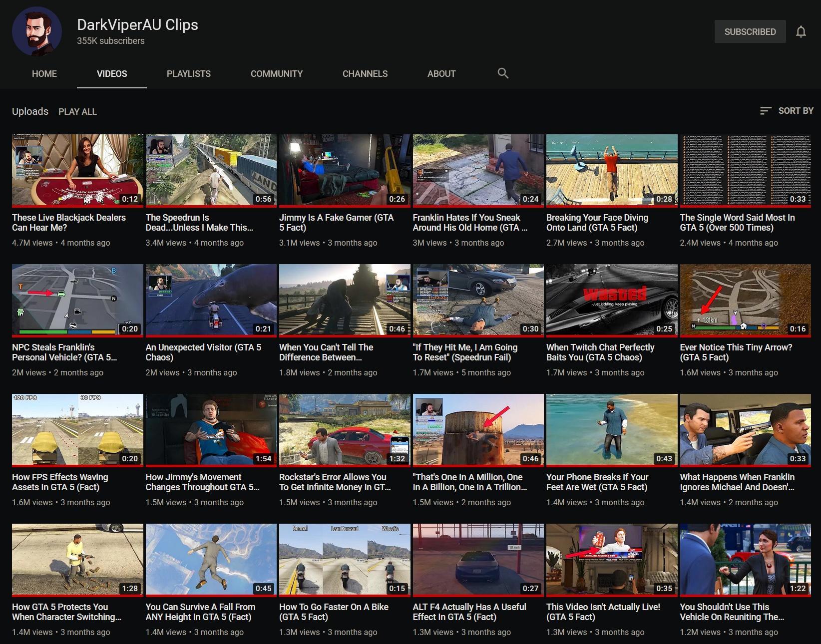Viewport: 821px width, 644px height.
Task: Click the DarkViperAU channel avatar
Action: click(37, 31)
